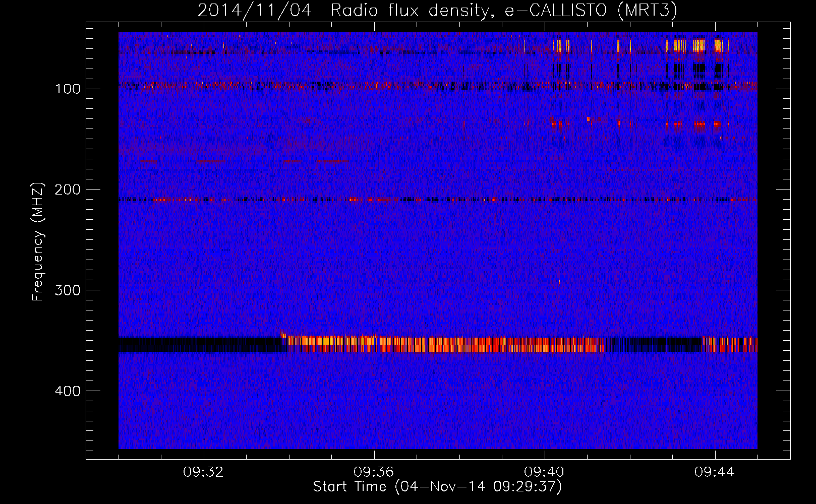
Task: Click the 200 frequency tick label
Action: [x=67, y=190]
